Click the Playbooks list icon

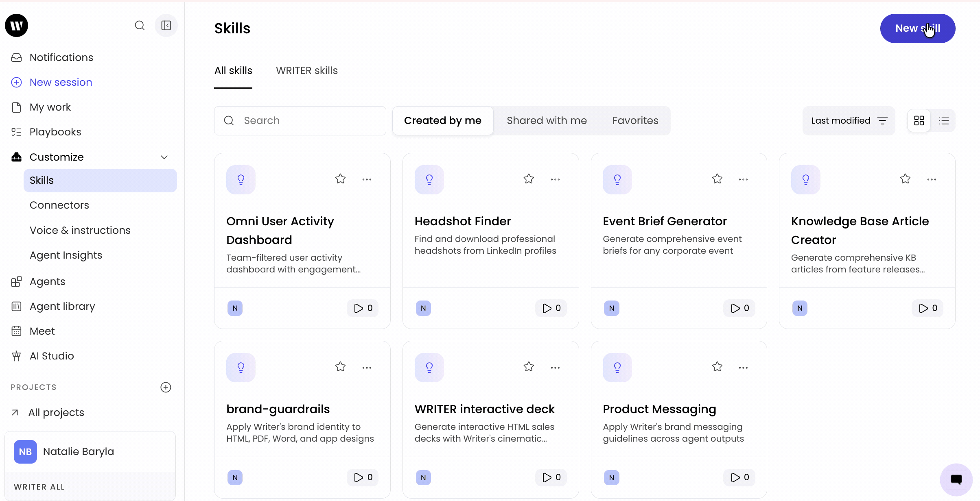[16, 132]
